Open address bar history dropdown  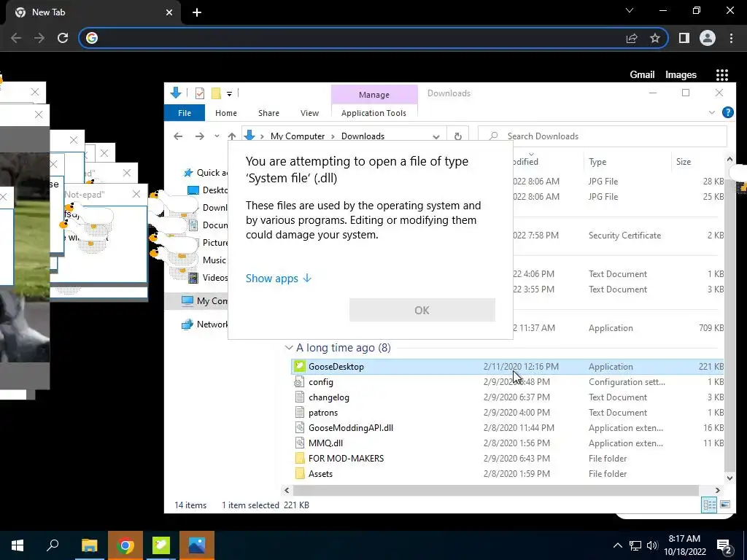click(436, 136)
